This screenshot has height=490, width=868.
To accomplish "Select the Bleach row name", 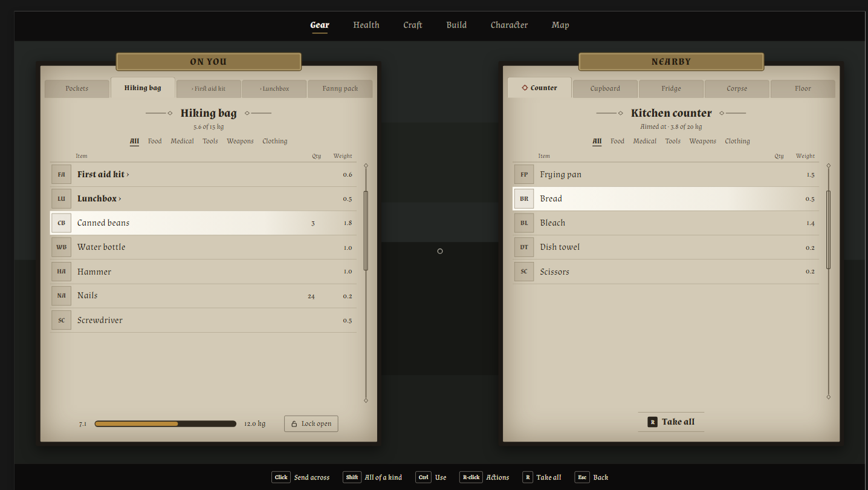I will click(552, 223).
